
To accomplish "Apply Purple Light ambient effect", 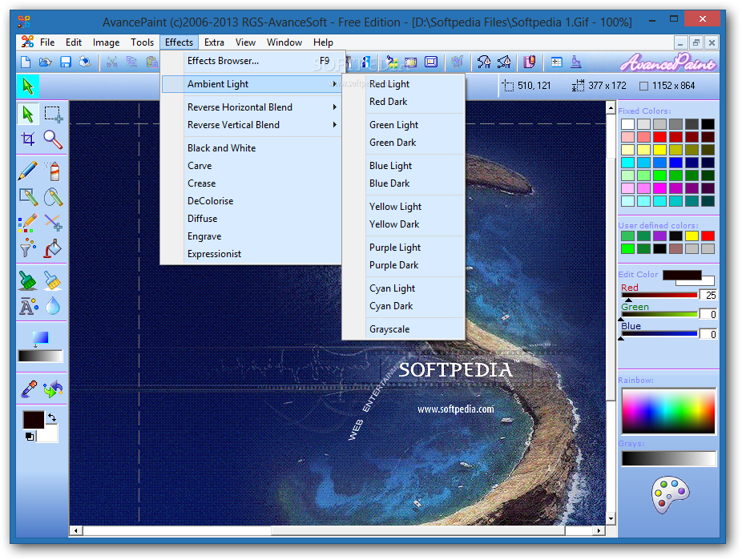I will click(404, 248).
